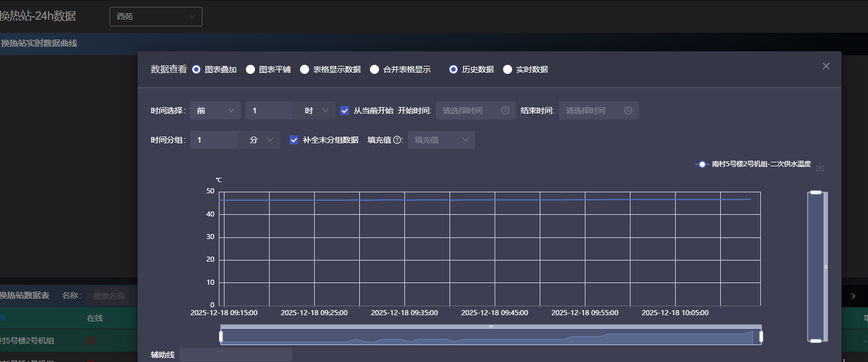Click the 辅助线 input field
Image resolution: width=868 pixels, height=362 pixels.
tap(235, 355)
